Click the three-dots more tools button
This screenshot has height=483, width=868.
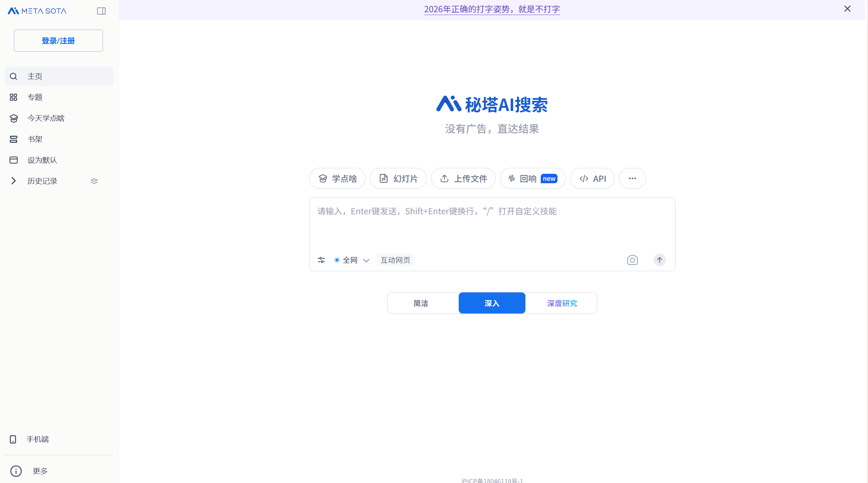[632, 178]
